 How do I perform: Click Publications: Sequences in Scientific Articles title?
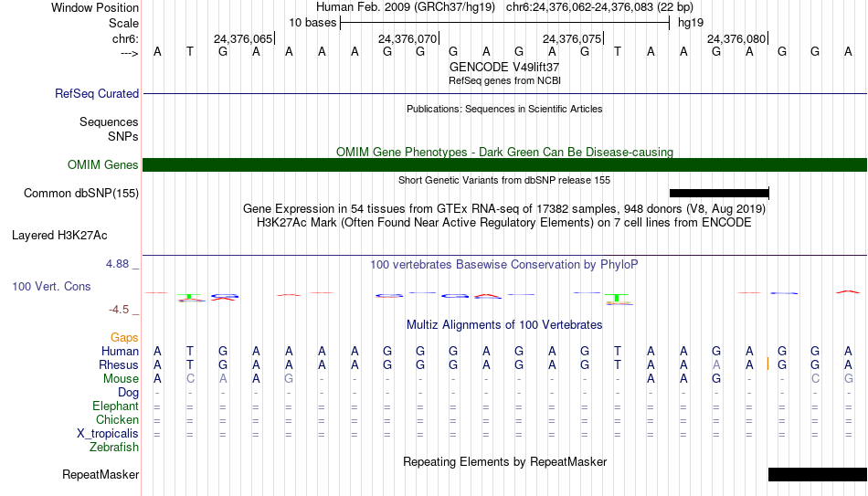(x=504, y=109)
